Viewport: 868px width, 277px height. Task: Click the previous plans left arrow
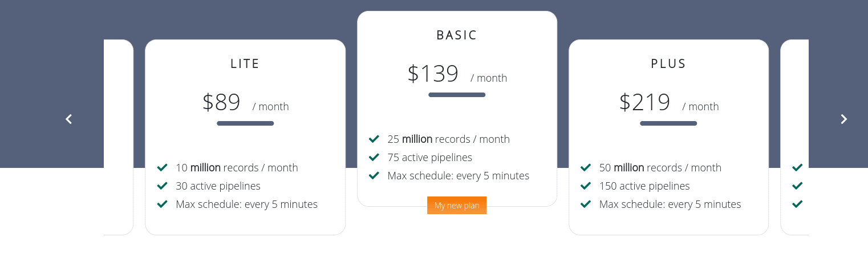click(x=69, y=119)
